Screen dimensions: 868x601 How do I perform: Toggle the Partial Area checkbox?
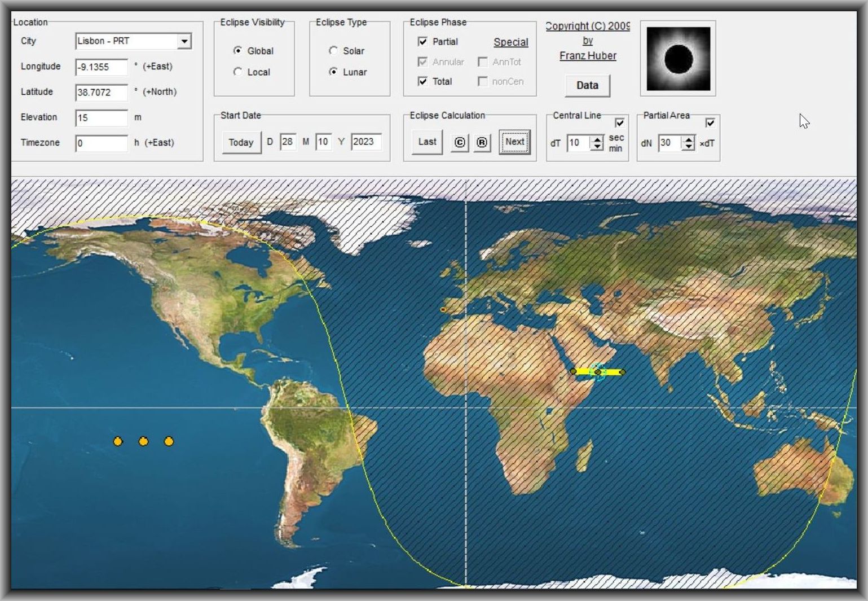point(710,122)
